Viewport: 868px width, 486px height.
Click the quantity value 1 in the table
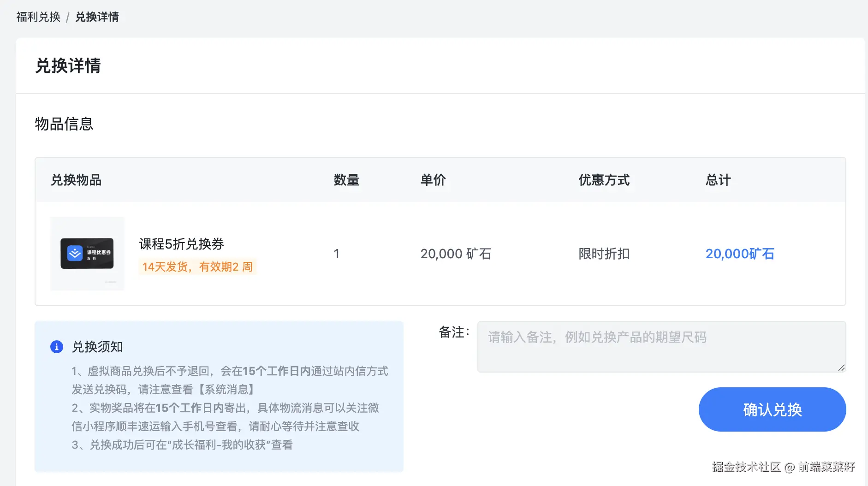(337, 254)
